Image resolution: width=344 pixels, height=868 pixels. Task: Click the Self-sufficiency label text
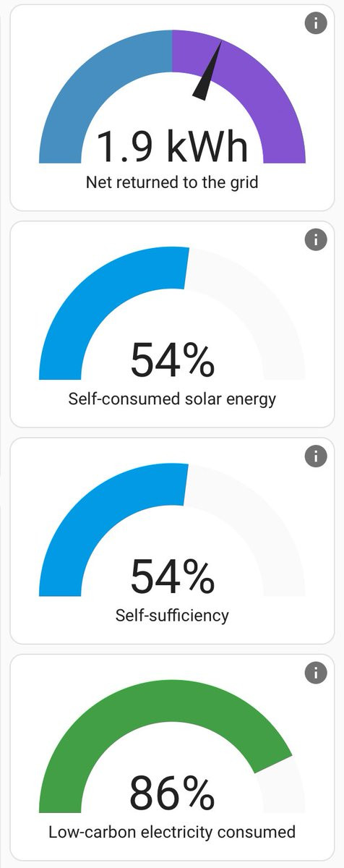tap(172, 616)
